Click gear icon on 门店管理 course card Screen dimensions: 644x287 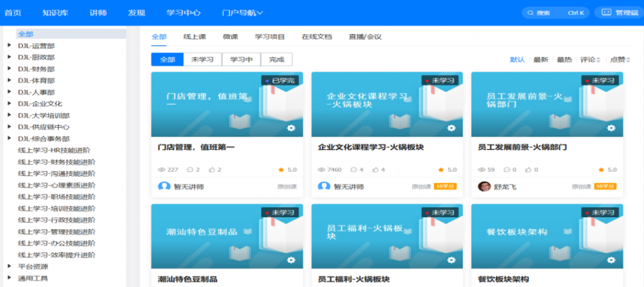tap(291, 128)
